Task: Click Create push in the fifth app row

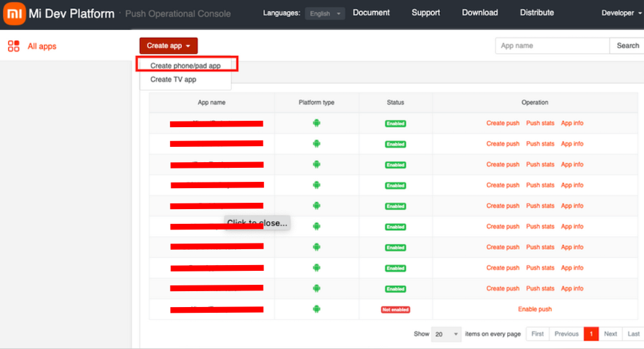Action: click(503, 205)
